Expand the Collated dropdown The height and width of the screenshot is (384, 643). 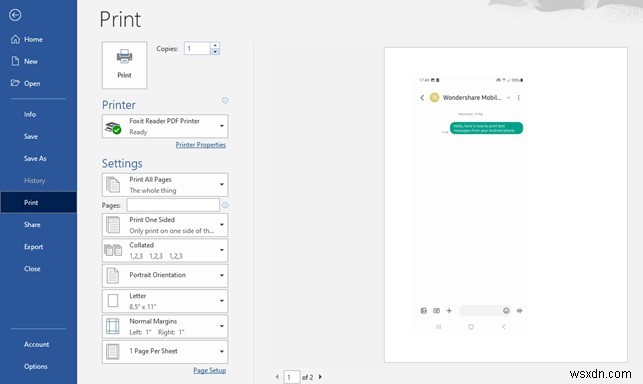pos(165,250)
